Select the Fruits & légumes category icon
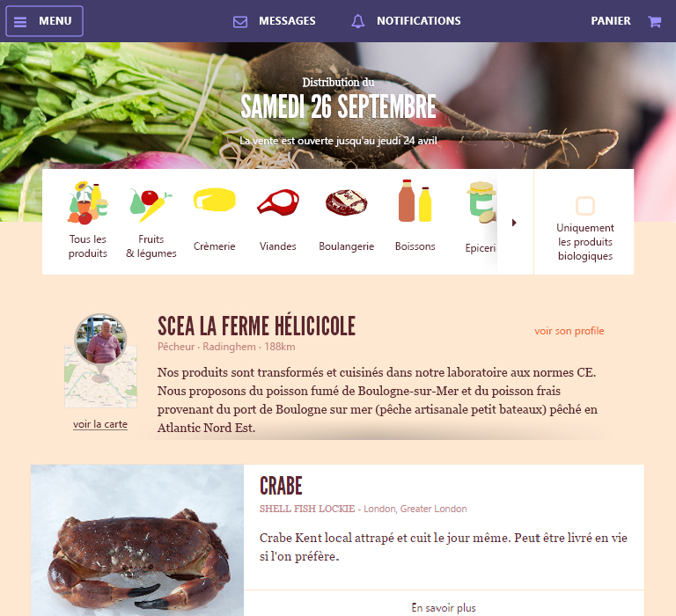The image size is (676, 616). (x=151, y=205)
